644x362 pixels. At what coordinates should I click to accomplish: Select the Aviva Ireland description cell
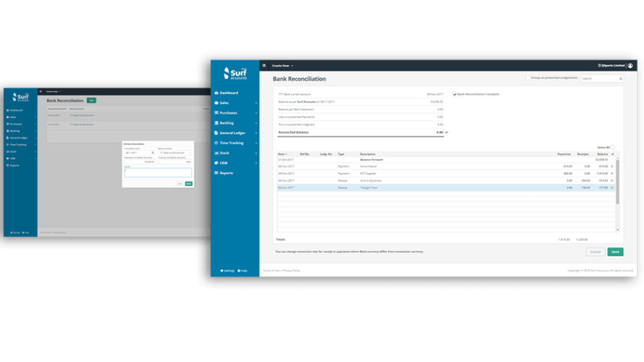(368, 167)
